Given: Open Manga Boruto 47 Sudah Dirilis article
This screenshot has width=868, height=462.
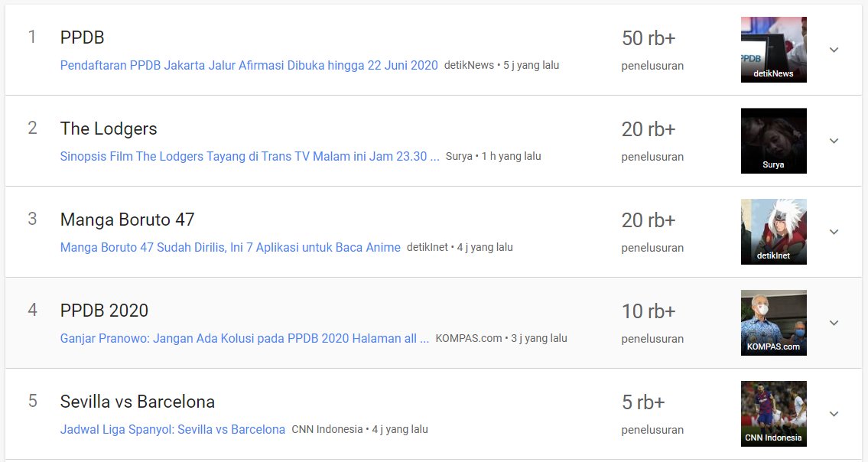Looking at the screenshot, I should (230, 247).
